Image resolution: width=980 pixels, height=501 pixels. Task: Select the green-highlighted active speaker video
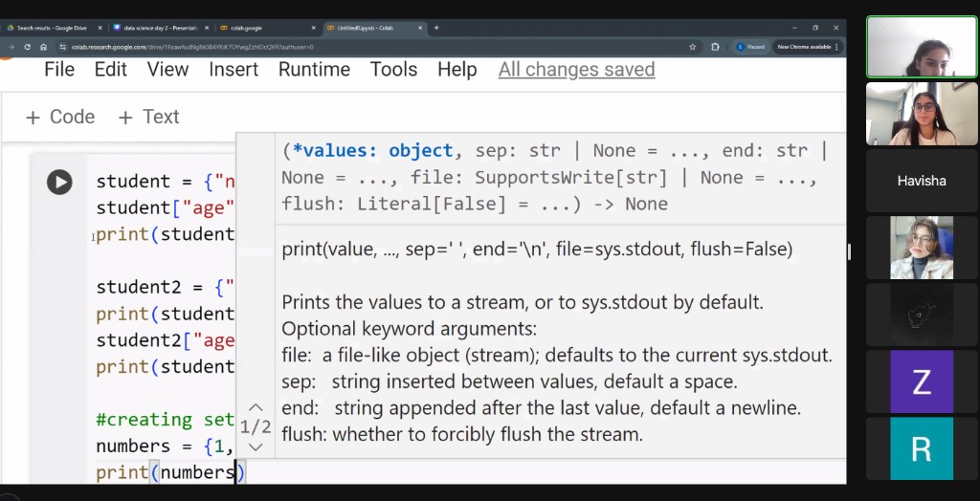[x=922, y=47]
